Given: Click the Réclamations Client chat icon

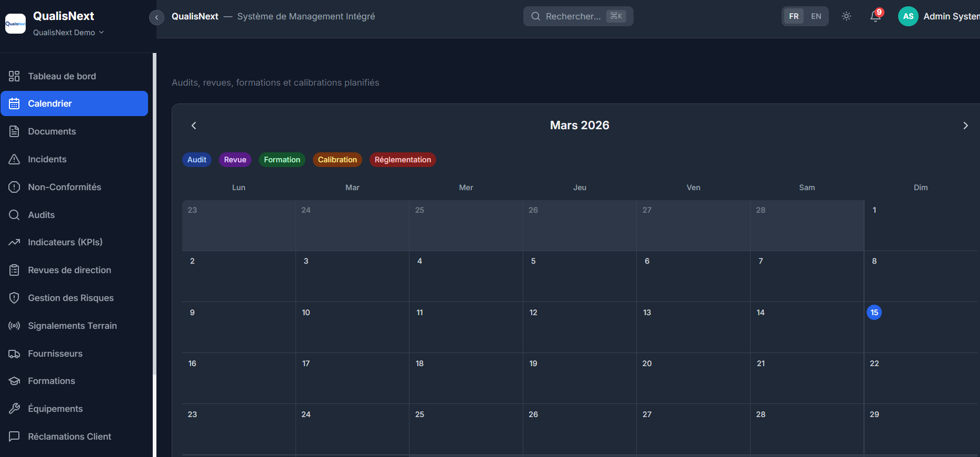Looking at the screenshot, I should (x=14, y=437).
